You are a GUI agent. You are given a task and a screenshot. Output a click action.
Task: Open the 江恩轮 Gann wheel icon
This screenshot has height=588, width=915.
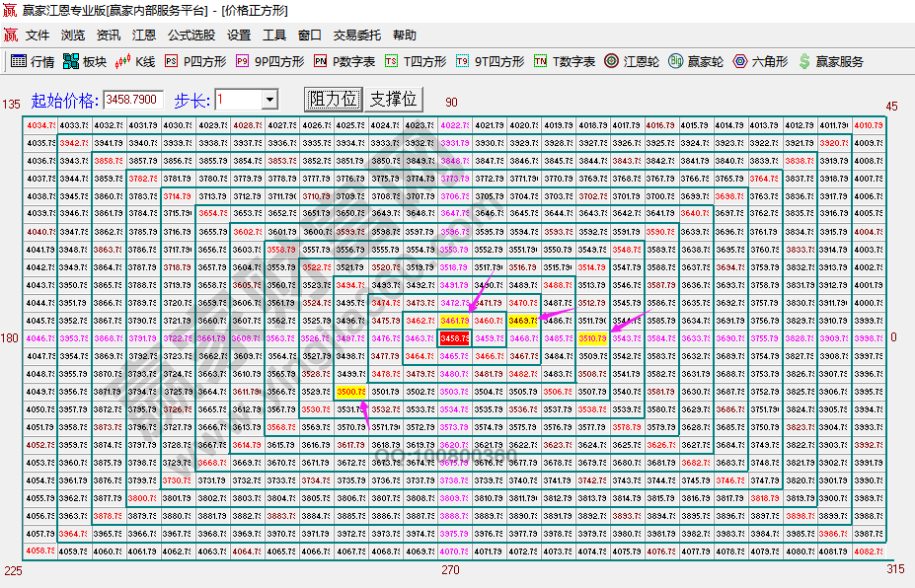click(x=612, y=61)
